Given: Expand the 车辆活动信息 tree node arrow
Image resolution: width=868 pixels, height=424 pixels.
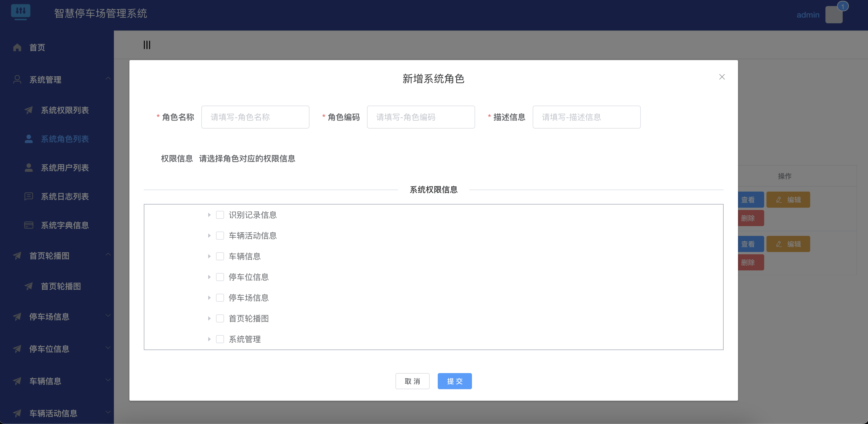Looking at the screenshot, I should pyautogui.click(x=209, y=236).
